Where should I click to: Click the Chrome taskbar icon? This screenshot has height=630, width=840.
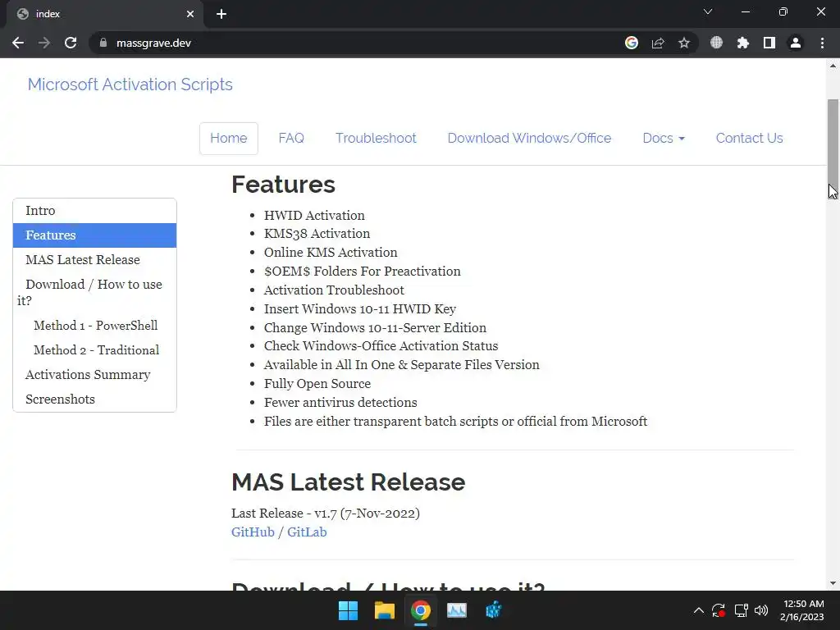pos(421,610)
